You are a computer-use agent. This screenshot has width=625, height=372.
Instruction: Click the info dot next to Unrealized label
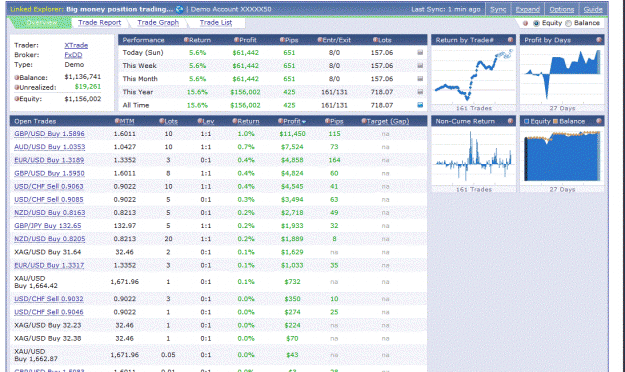[x=17, y=87]
